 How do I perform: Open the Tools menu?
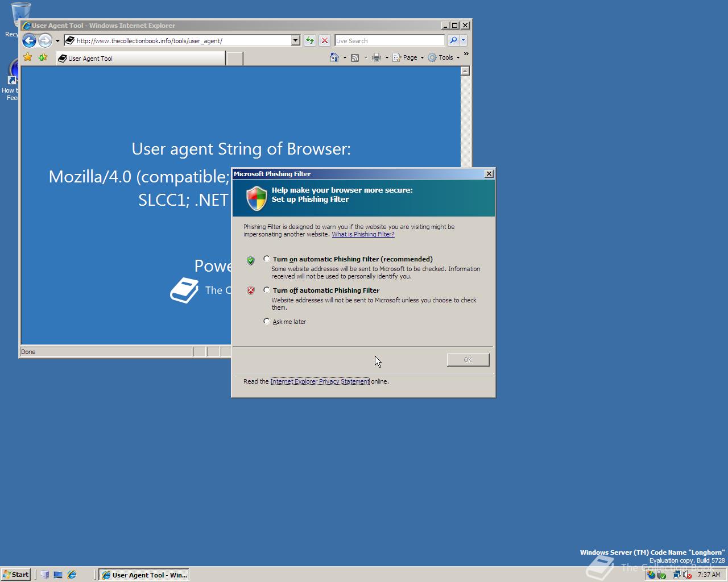pyautogui.click(x=444, y=57)
